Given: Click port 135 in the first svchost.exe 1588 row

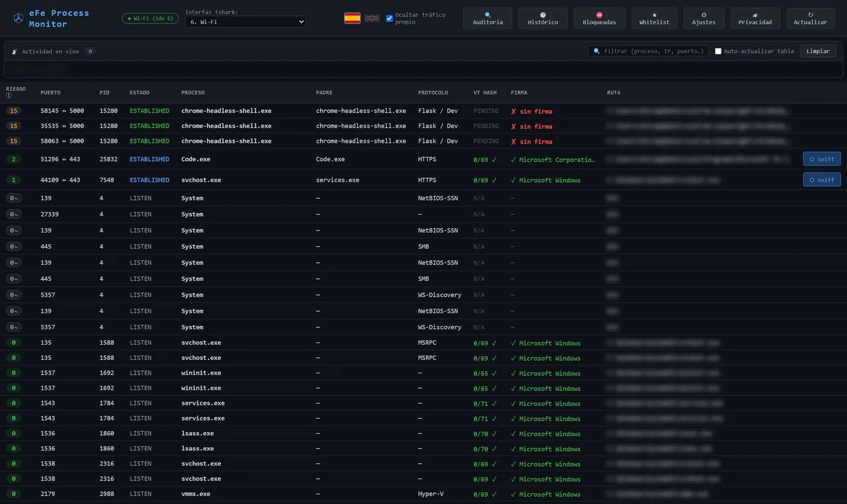Looking at the screenshot, I should click(46, 342).
